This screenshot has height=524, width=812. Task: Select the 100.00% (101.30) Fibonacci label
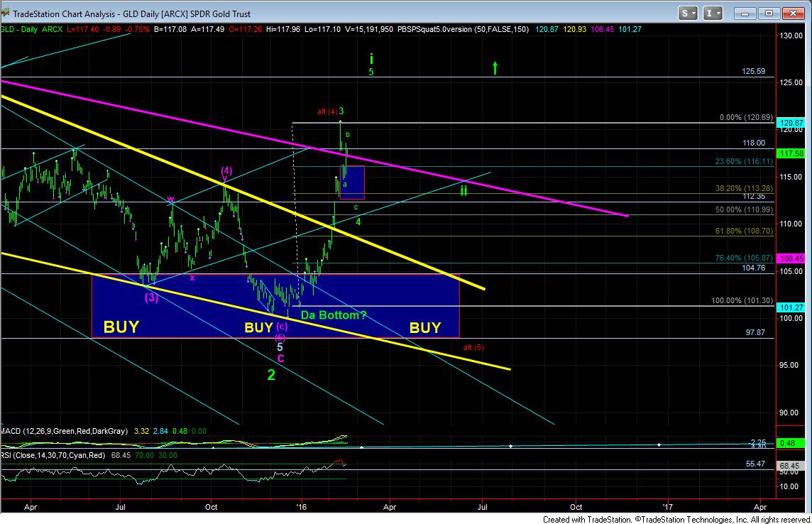742,301
